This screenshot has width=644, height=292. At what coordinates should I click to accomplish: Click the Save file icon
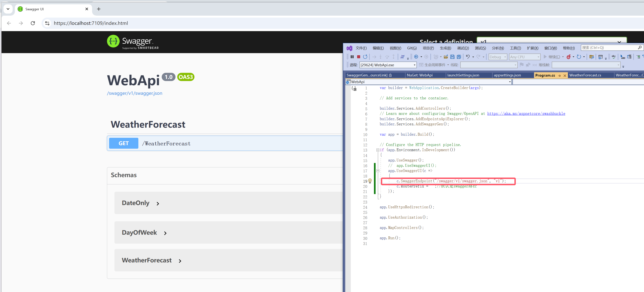[452, 57]
